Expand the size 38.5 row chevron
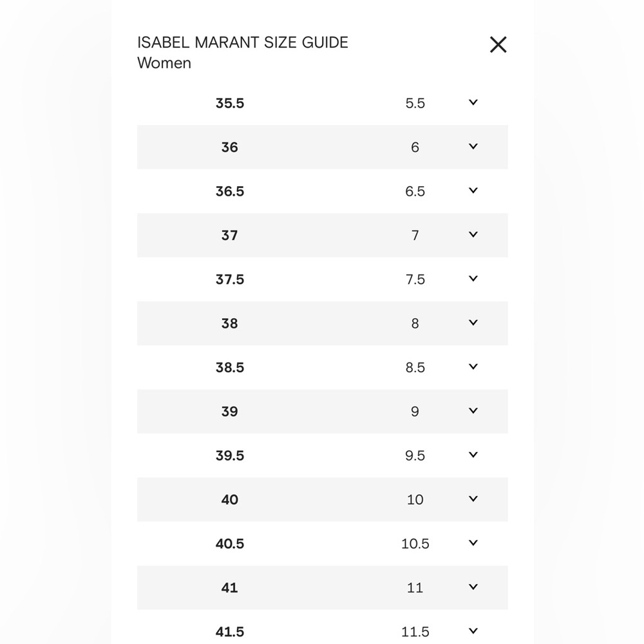Screen dimensions: 644x644 point(473,366)
